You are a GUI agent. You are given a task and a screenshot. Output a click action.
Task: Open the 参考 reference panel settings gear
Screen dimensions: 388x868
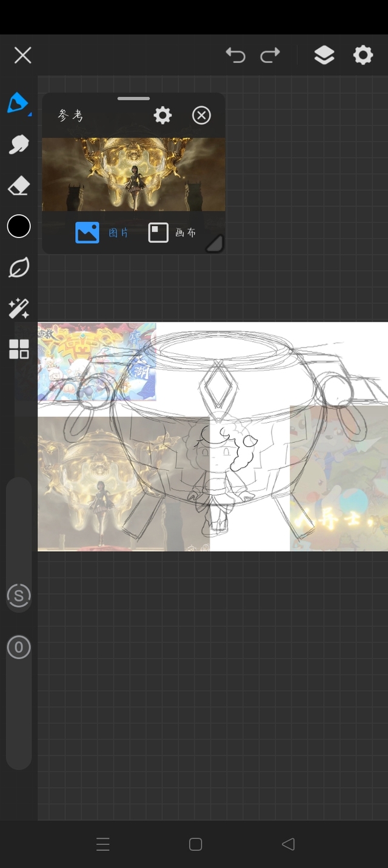162,115
